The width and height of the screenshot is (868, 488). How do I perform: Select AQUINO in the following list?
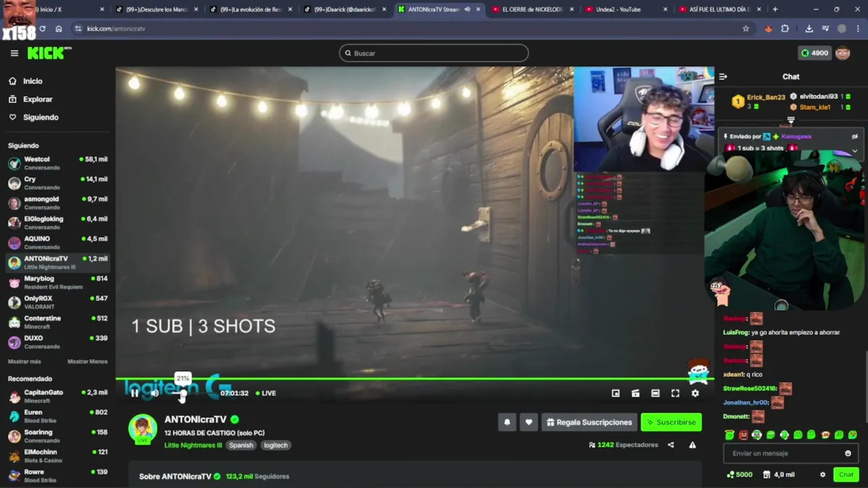coord(58,243)
